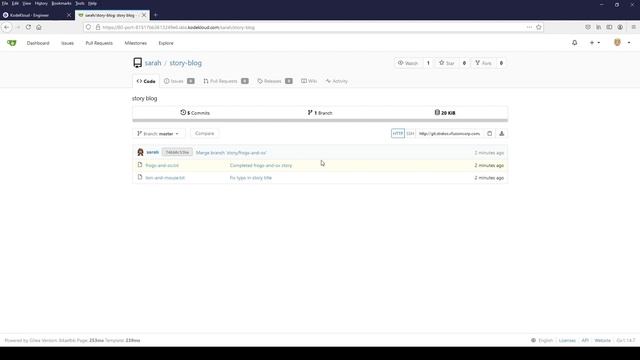Go to Dashboard in the top navigation
The width and height of the screenshot is (640, 360).
pyautogui.click(x=38, y=43)
